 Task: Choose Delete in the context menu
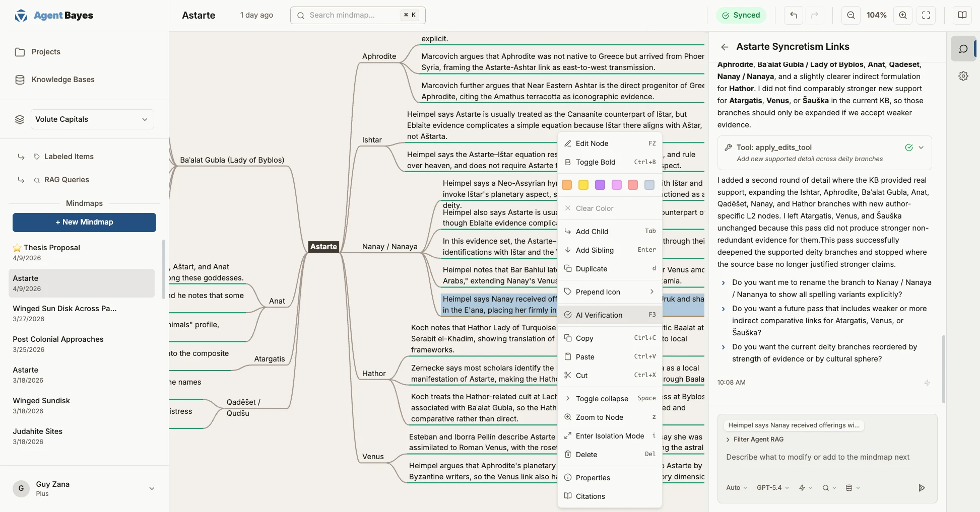(x=586, y=454)
